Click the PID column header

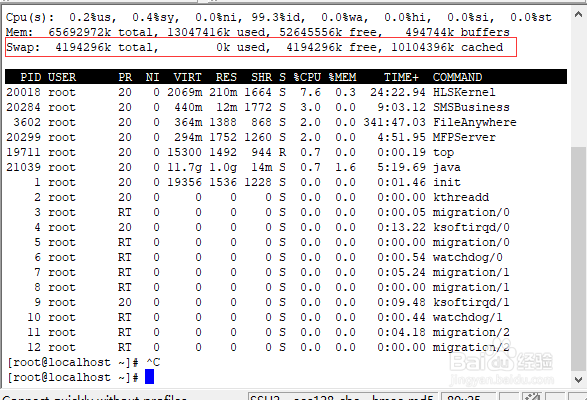30,77
